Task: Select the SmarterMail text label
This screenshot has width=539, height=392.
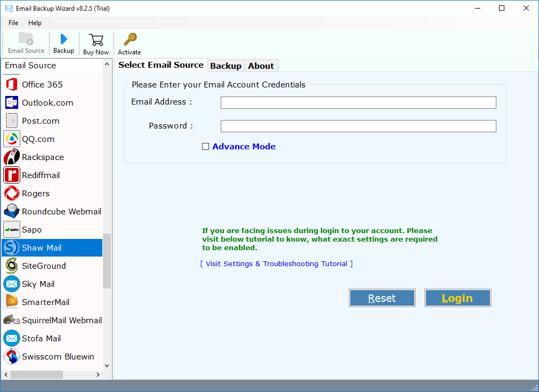Action: [x=46, y=302]
